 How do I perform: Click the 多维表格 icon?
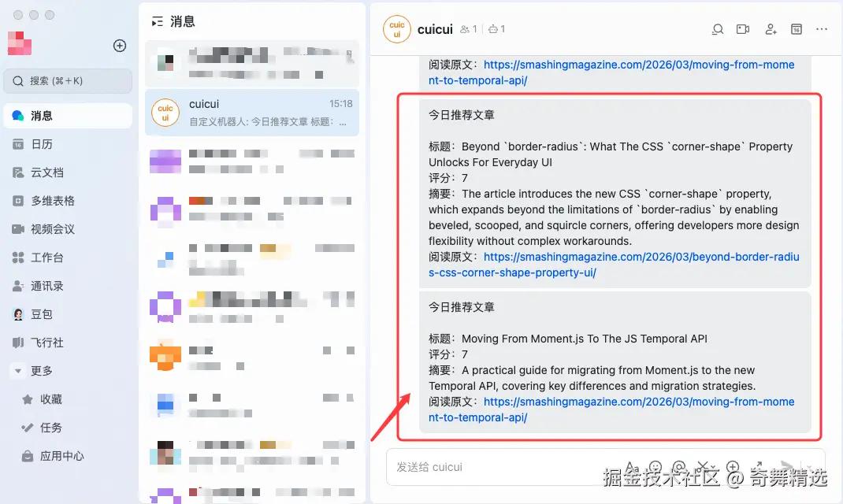[x=18, y=201]
